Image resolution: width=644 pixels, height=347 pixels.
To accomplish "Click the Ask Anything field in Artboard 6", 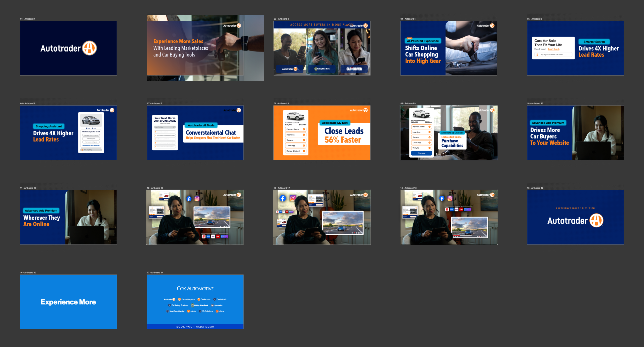I will [x=91, y=150].
